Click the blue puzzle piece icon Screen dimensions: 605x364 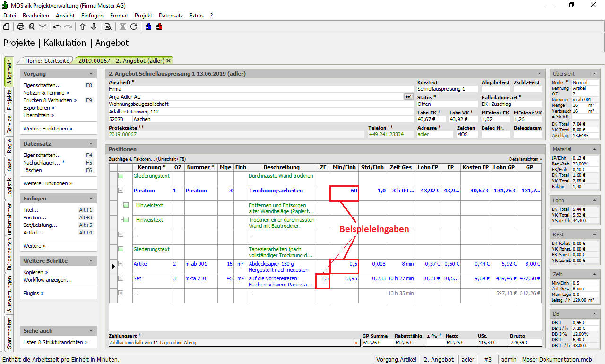coord(148,26)
